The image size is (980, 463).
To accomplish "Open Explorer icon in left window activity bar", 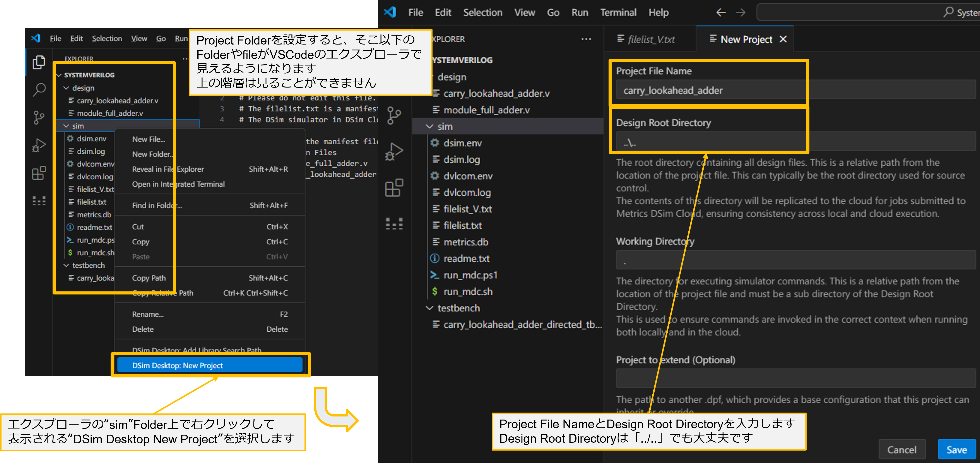I will (39, 62).
